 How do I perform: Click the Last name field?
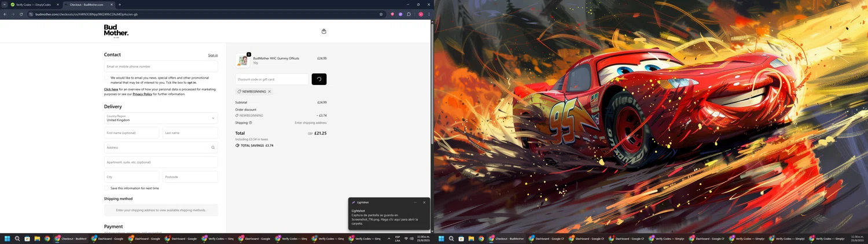coord(190,133)
